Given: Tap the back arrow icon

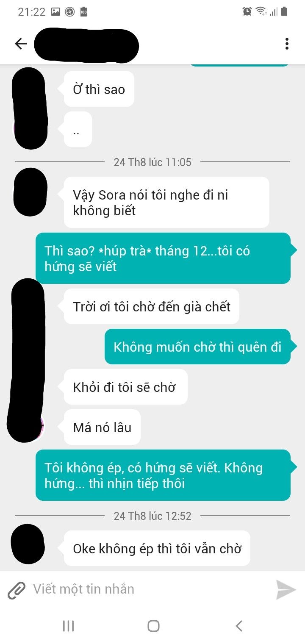Looking at the screenshot, I should pyautogui.click(x=20, y=44).
